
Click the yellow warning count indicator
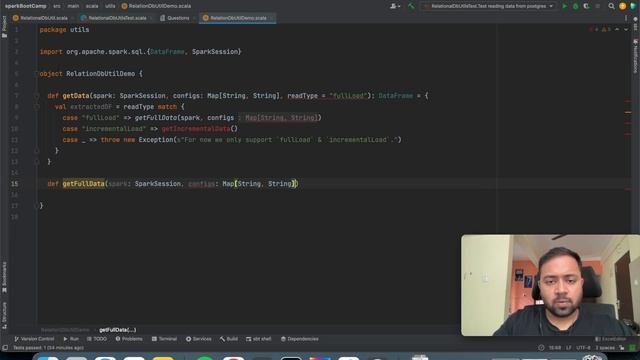(606, 29)
